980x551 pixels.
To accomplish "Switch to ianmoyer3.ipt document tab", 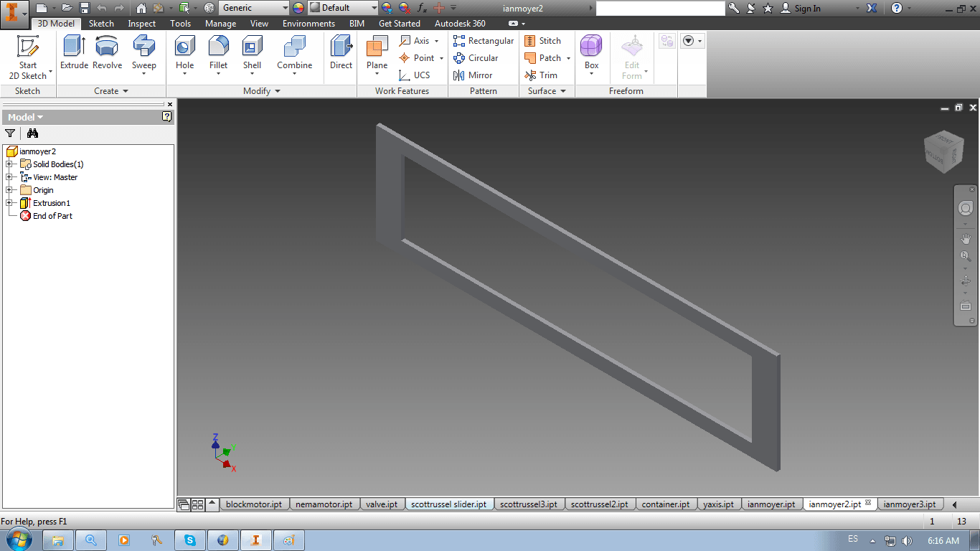I will tap(910, 504).
